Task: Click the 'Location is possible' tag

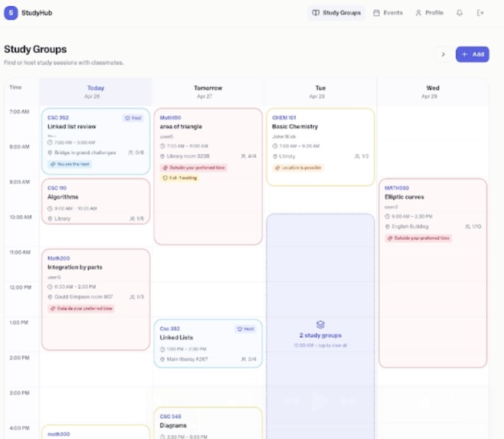Action: coord(298,168)
